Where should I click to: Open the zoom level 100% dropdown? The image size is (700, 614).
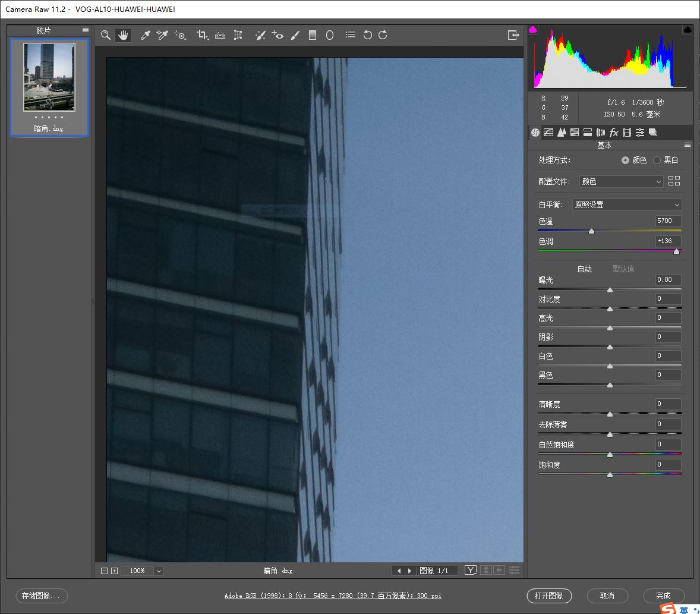(x=158, y=571)
